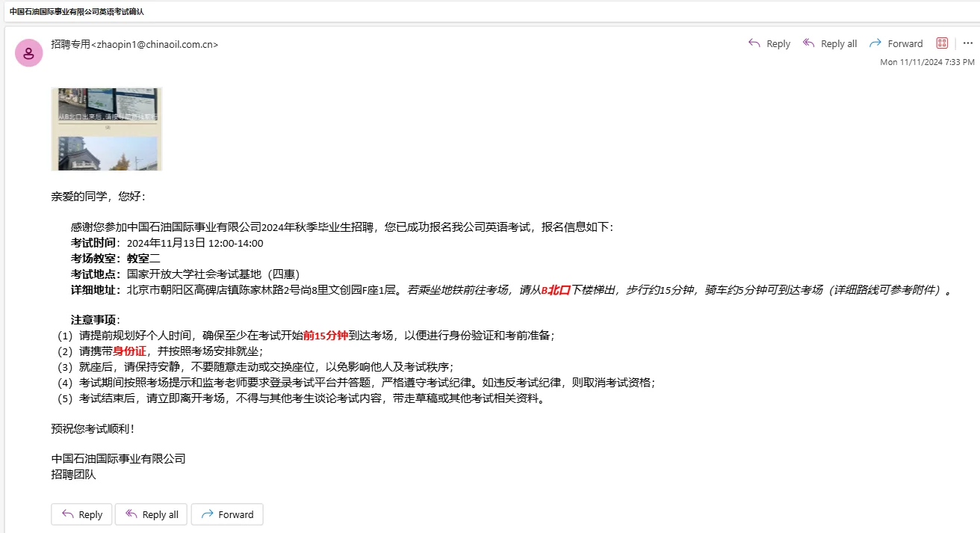Click the bottom Reply button
Screen dimensions: 980x533
[x=81, y=514]
